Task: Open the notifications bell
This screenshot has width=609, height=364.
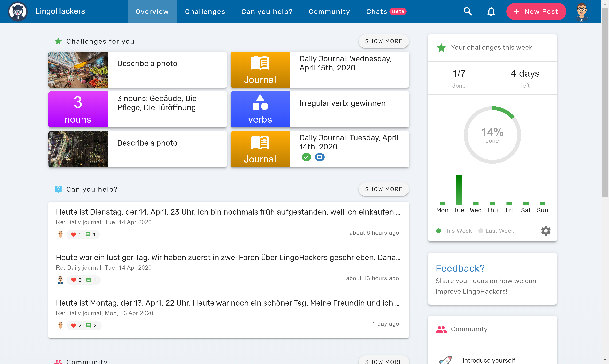Action: point(491,11)
